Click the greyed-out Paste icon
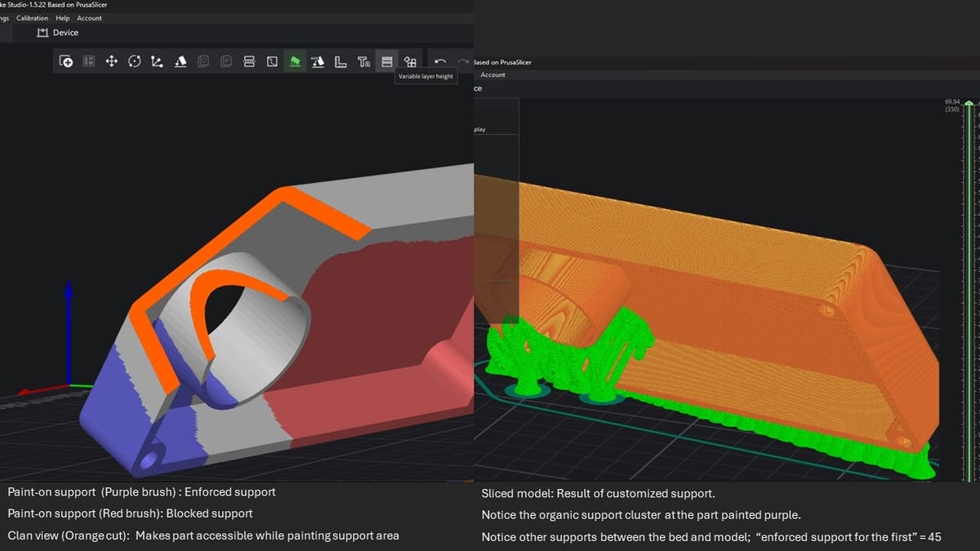 click(226, 61)
